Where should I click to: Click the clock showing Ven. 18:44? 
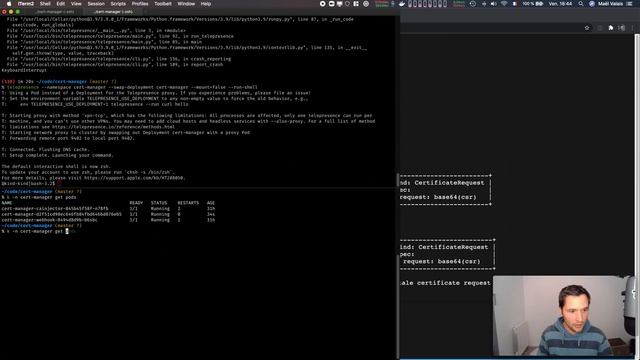pyautogui.click(x=560, y=4)
